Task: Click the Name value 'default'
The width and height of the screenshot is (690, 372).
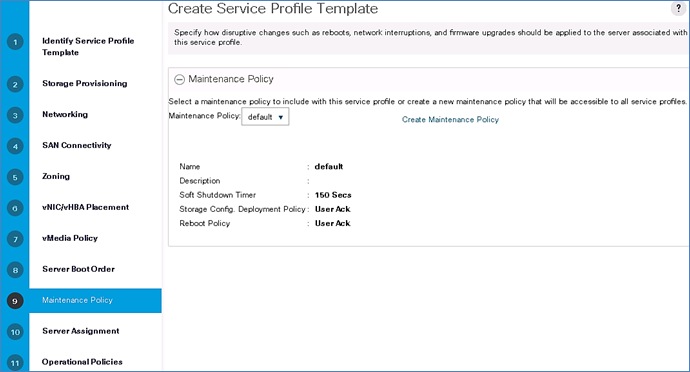Action: pyautogui.click(x=329, y=166)
